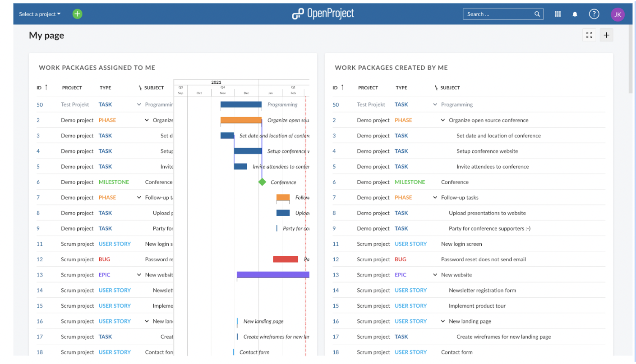Open notifications via the bell icon

click(x=575, y=14)
